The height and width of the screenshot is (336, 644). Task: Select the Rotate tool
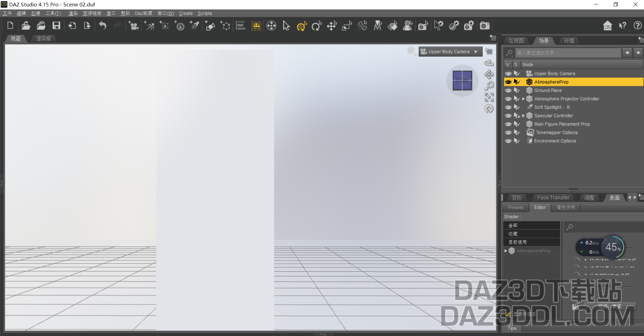pos(316,26)
